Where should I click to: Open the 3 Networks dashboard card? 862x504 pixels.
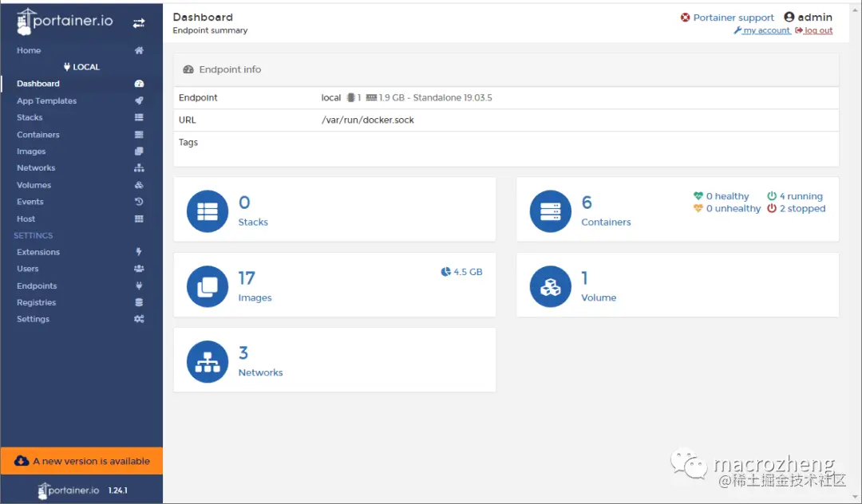(x=334, y=360)
